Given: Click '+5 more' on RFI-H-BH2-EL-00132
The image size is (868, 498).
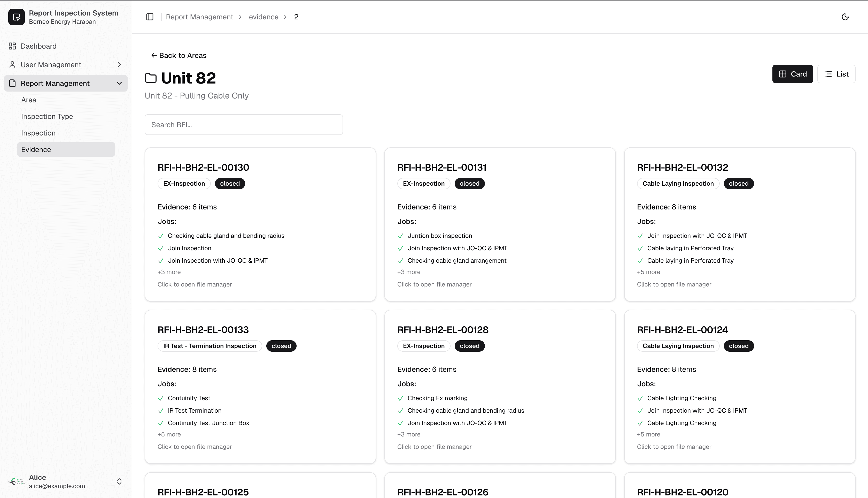Looking at the screenshot, I should [x=649, y=272].
